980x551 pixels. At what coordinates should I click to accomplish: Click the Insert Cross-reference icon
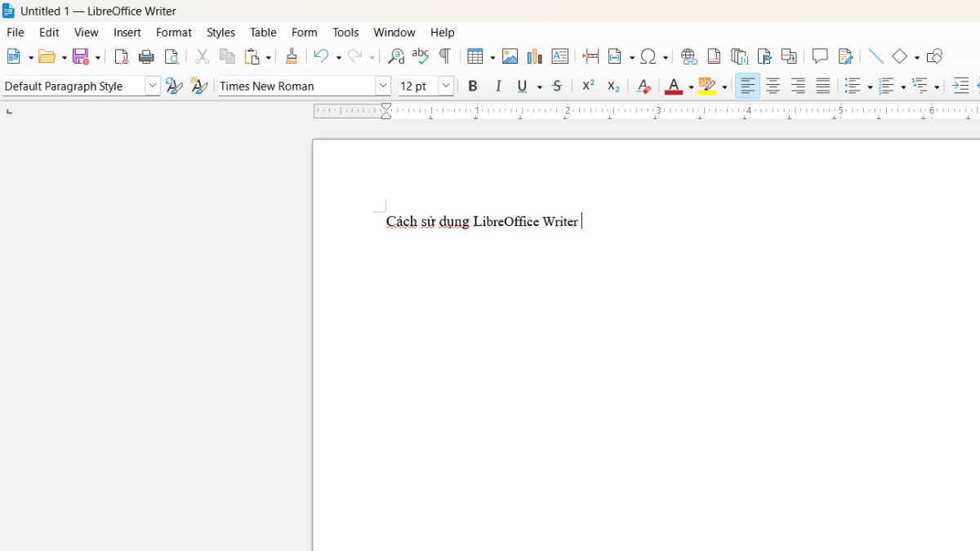pyautogui.click(x=789, y=56)
